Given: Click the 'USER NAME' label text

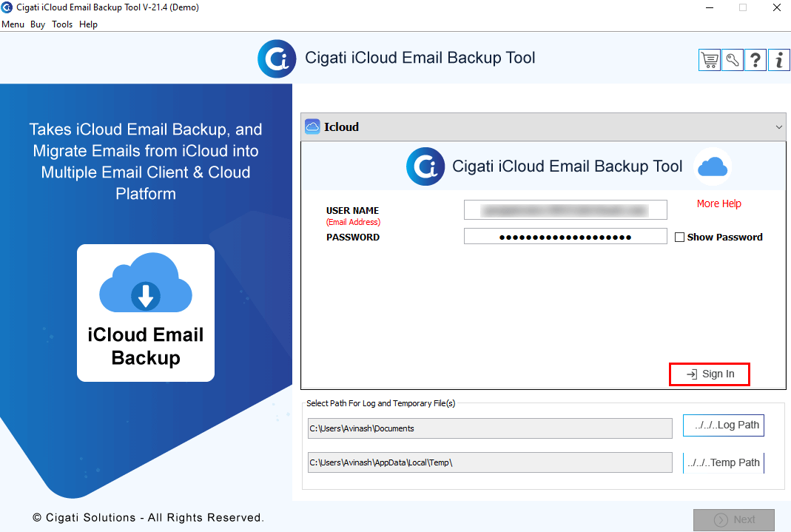Looking at the screenshot, I should 353,210.
